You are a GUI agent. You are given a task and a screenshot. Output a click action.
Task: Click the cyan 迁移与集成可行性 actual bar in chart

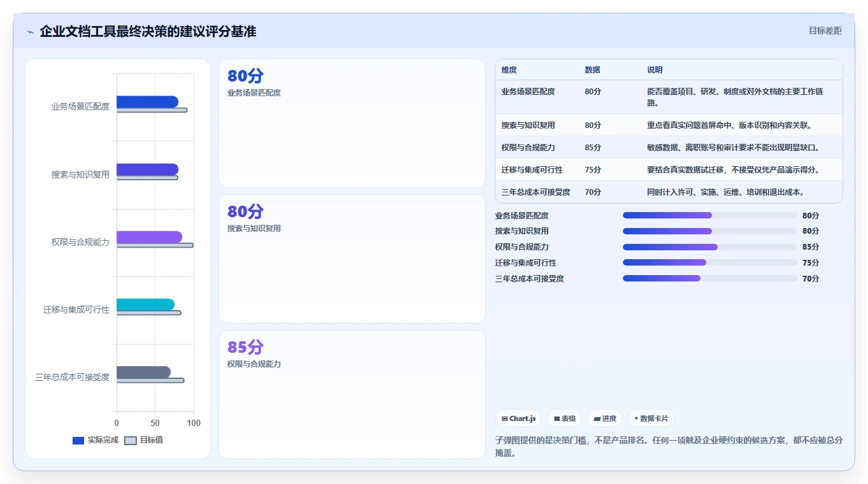[x=145, y=304]
